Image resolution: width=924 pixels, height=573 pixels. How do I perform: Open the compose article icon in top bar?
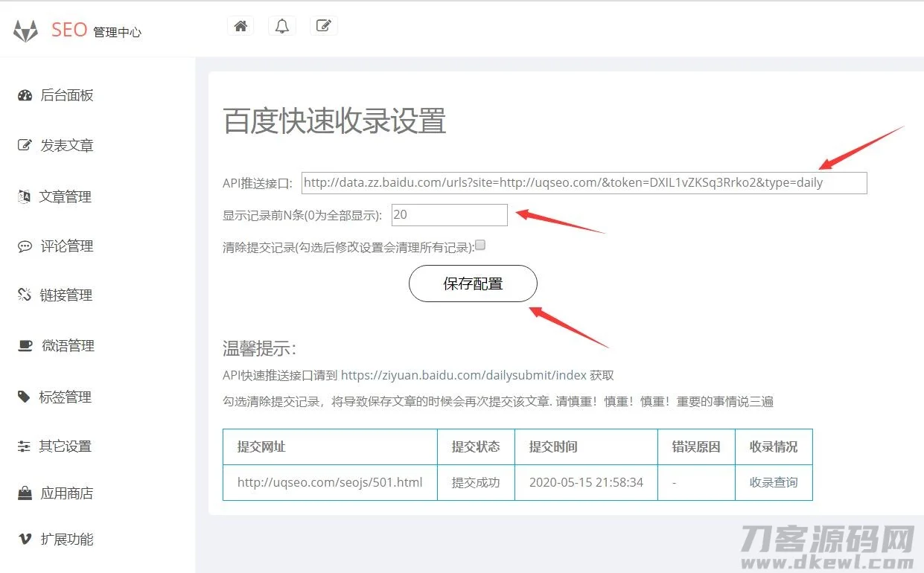coord(323,25)
